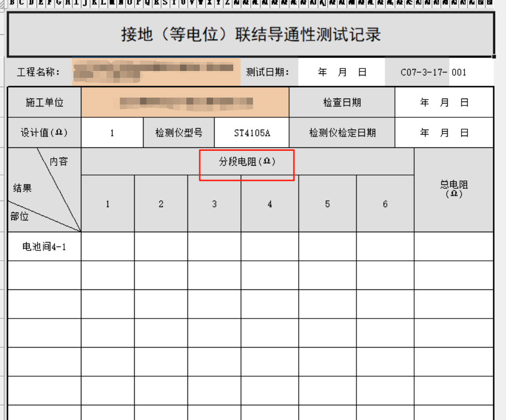506x420 pixels.
Task: Click the 工程名称 label cell
Action: [39, 72]
